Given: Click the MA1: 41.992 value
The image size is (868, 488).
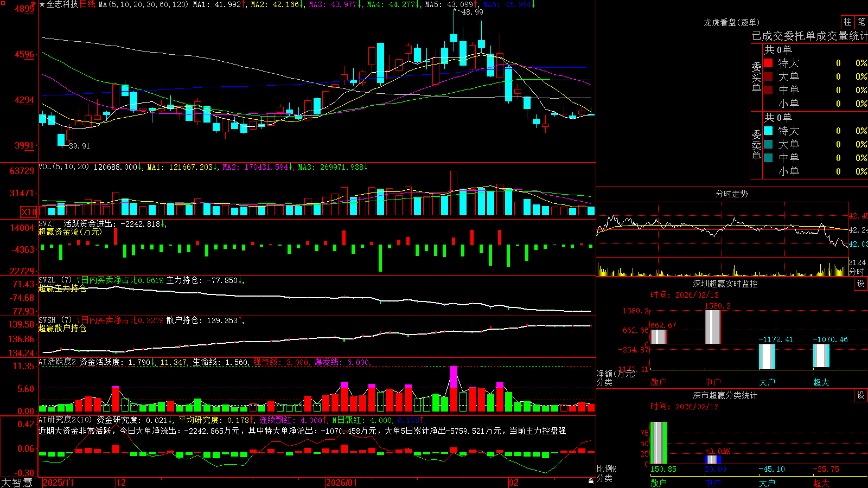Looking at the screenshot, I should (219, 4).
